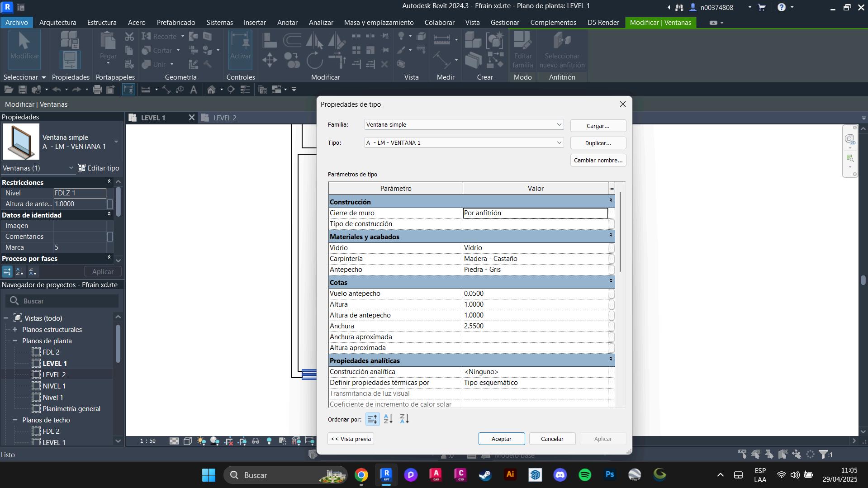Click the Anchura value field 2.5500
This screenshot has width=868, height=488.
click(535, 326)
